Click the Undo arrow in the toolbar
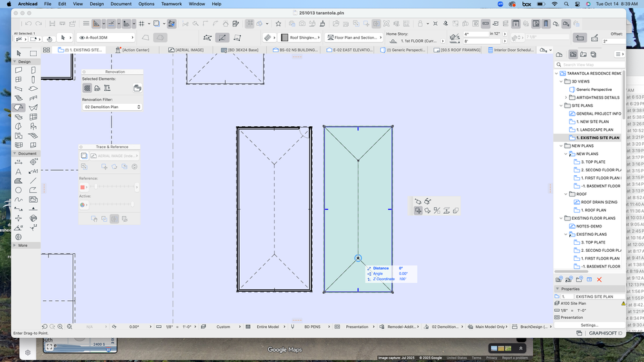The height and width of the screenshot is (362, 644). pyautogui.click(x=29, y=24)
